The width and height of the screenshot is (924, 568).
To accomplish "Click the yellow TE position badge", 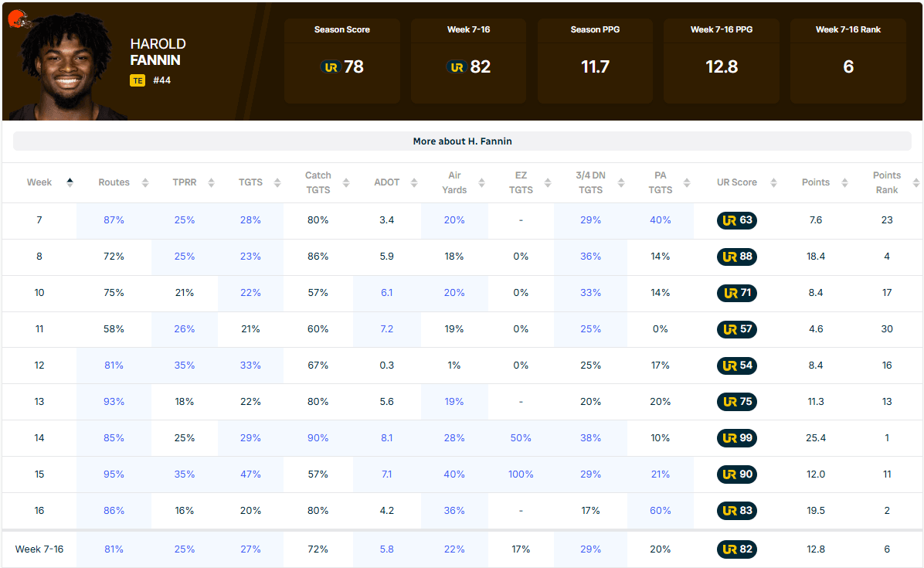I will pyautogui.click(x=138, y=80).
